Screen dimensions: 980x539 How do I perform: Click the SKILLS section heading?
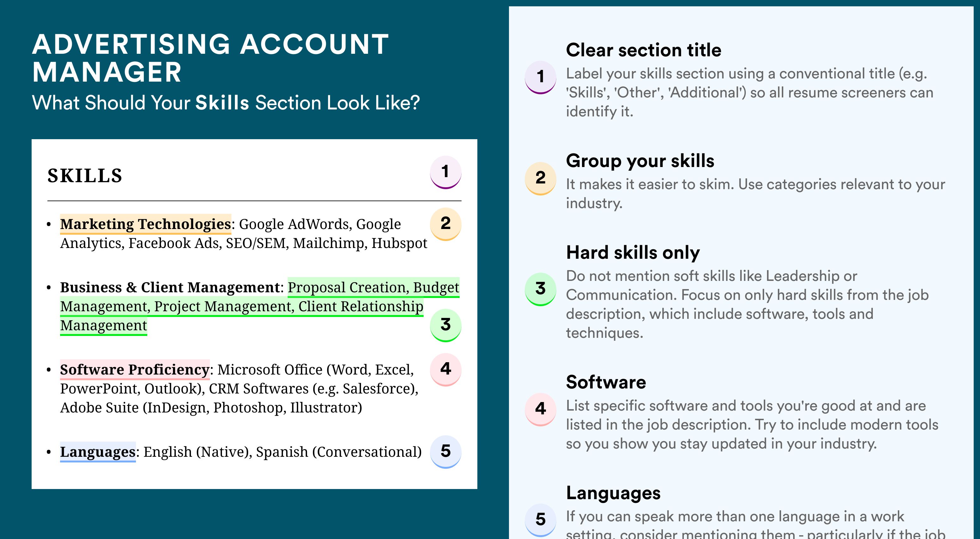click(x=84, y=176)
